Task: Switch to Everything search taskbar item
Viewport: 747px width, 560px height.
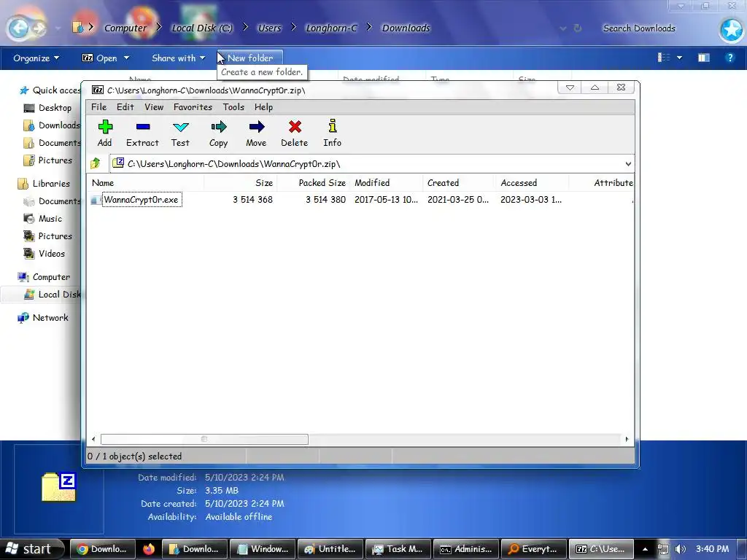Action: [x=534, y=549]
